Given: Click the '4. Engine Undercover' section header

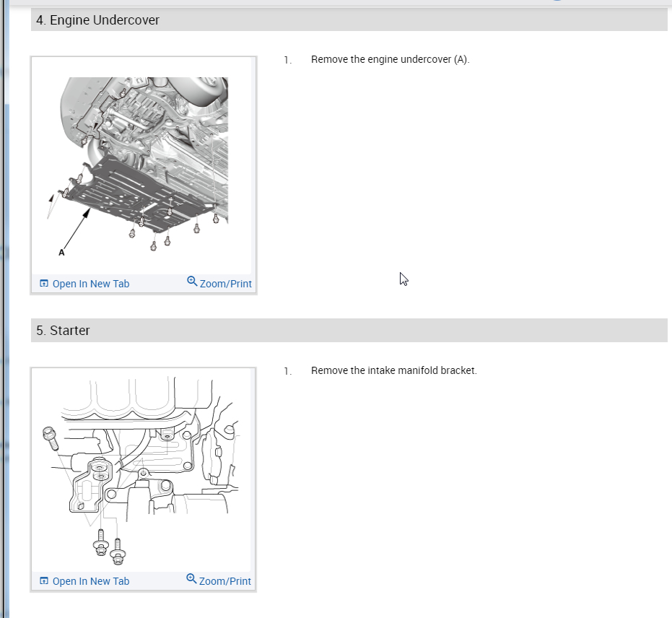Looking at the screenshot, I should [349, 20].
